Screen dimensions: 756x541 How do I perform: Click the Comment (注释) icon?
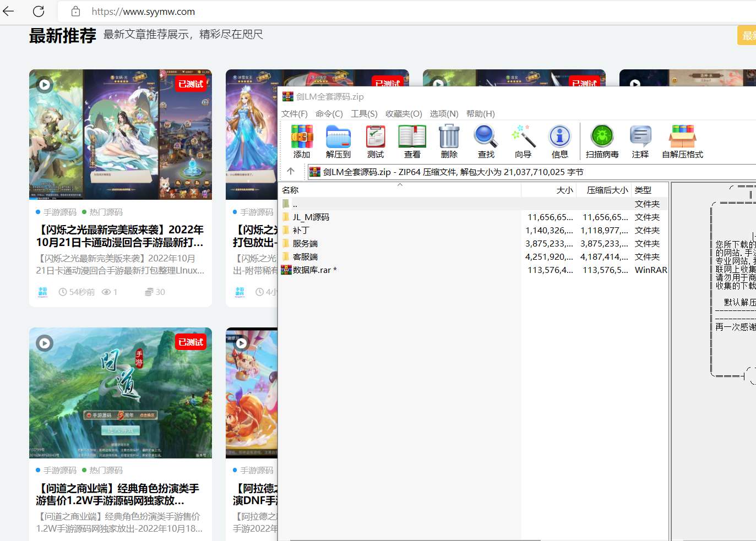pos(640,136)
